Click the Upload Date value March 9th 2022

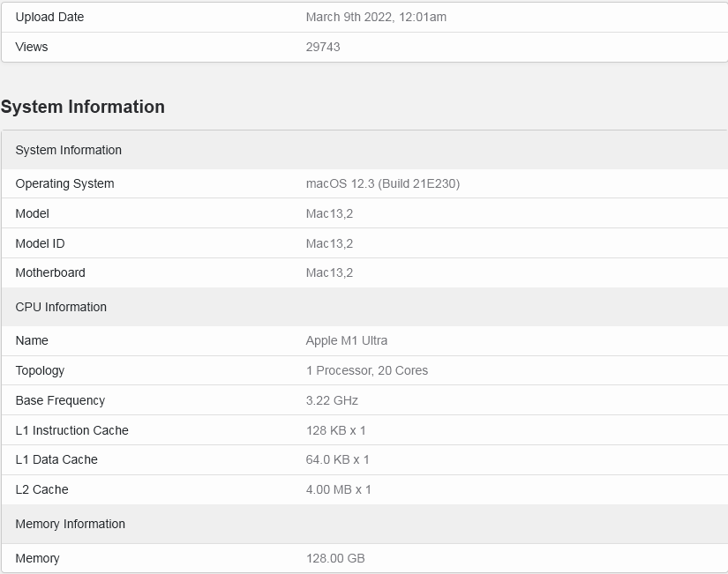(376, 17)
